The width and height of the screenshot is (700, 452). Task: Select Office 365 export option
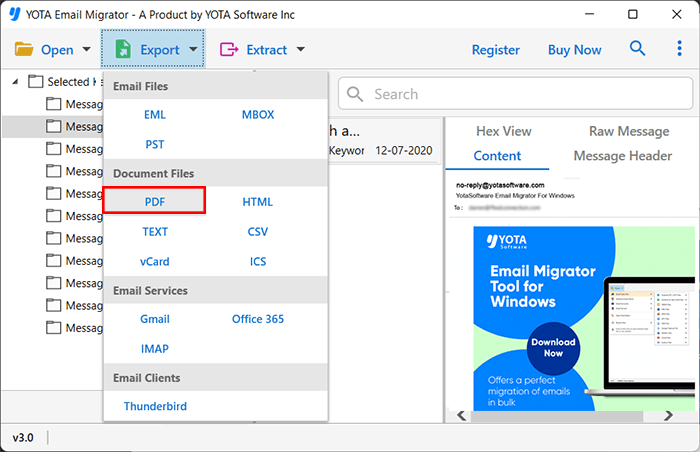pyautogui.click(x=257, y=319)
